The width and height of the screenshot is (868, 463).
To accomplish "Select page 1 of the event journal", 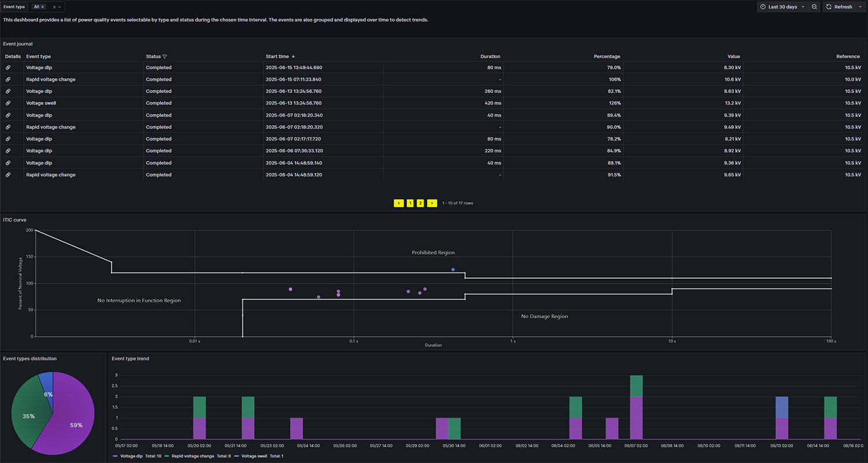I will coord(410,203).
